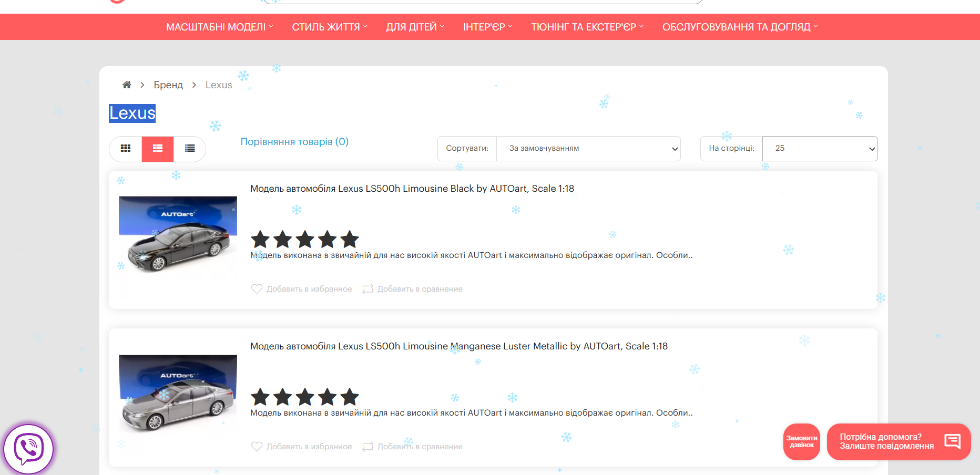The height and width of the screenshot is (475, 980).
Task: Open the sort order dropdown
Action: pos(588,149)
